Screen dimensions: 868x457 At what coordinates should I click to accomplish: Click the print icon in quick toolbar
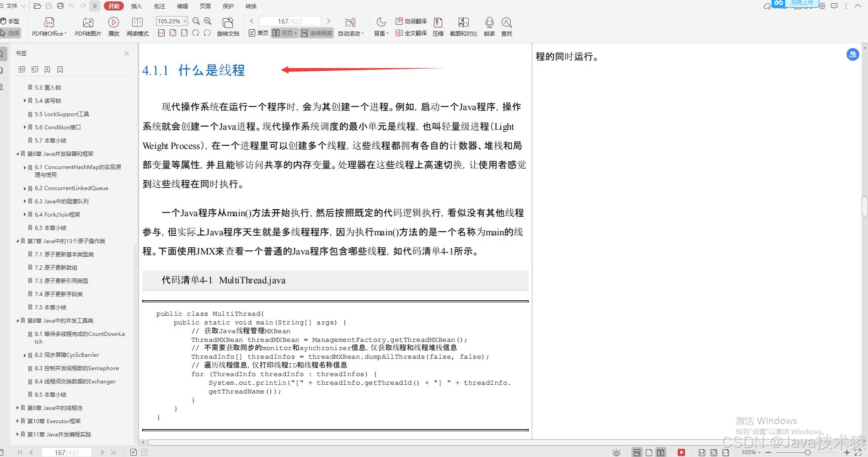60,6
